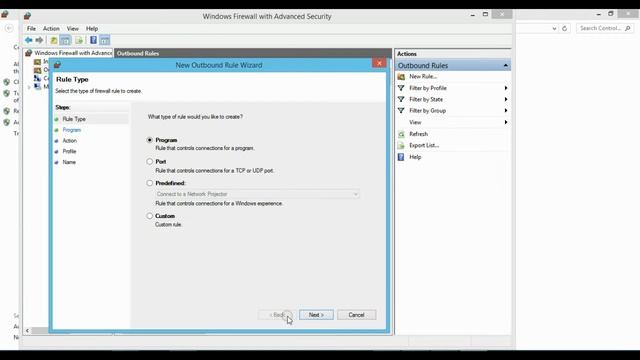Open the Action menu
Viewport: 640px width, 360px height.
click(51, 29)
